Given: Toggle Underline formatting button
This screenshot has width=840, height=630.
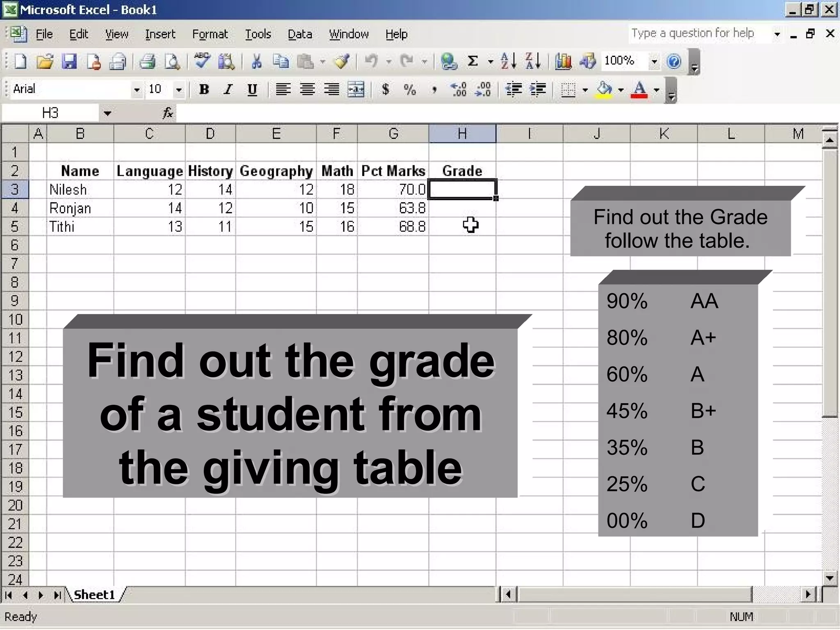Looking at the screenshot, I should [x=252, y=89].
